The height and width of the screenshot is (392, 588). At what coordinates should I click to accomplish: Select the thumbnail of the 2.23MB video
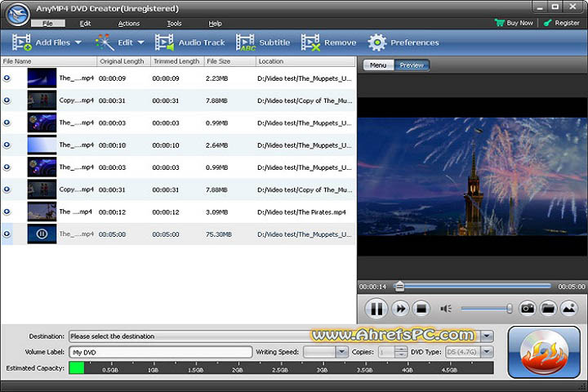(x=42, y=78)
